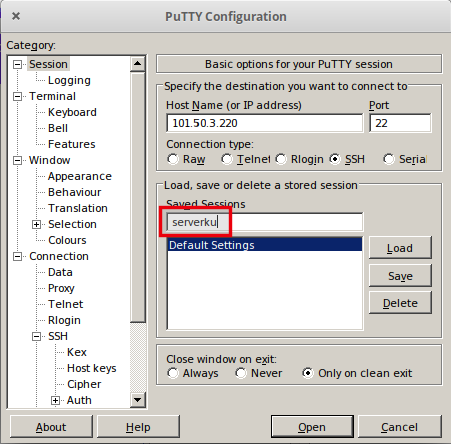The width and height of the screenshot is (451, 444).
Task: Select the Serial connection type
Action: [389, 159]
